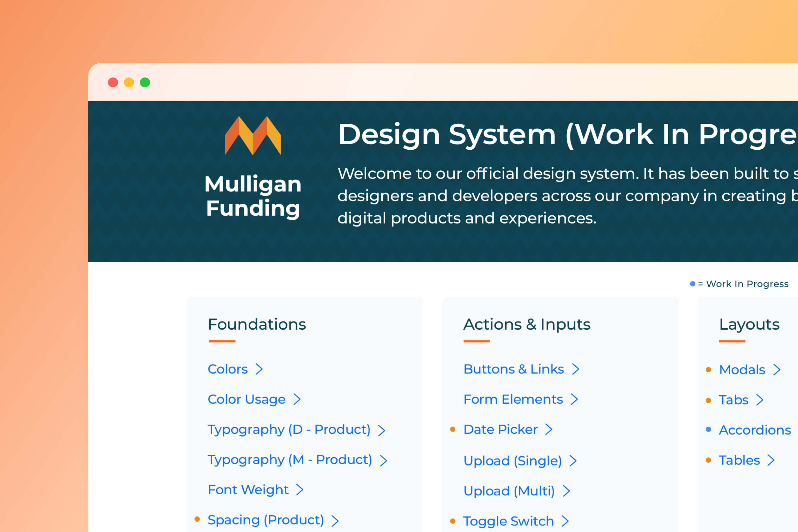Viewport: 798px width, 532px height.
Task: Click the Layouts section heading
Action: (749, 325)
